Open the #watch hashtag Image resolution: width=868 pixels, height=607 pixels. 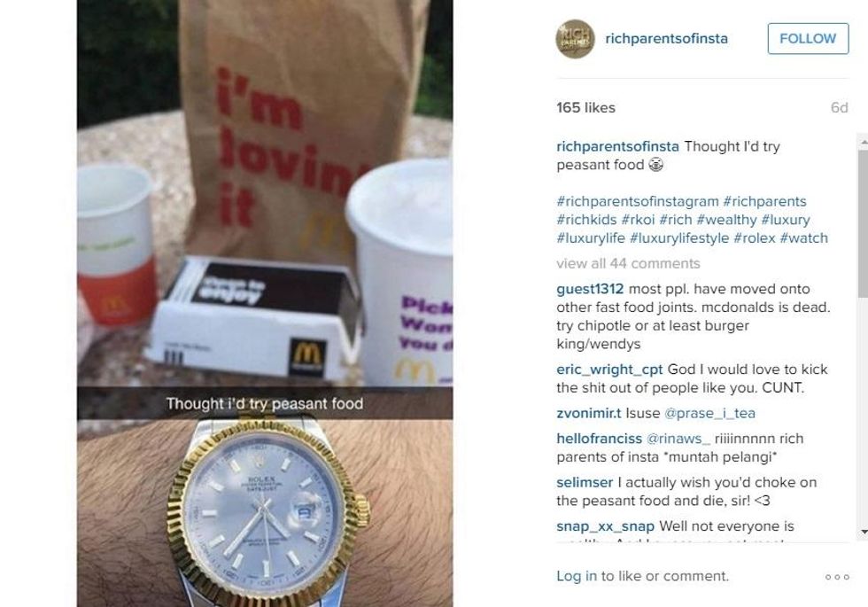[804, 238]
